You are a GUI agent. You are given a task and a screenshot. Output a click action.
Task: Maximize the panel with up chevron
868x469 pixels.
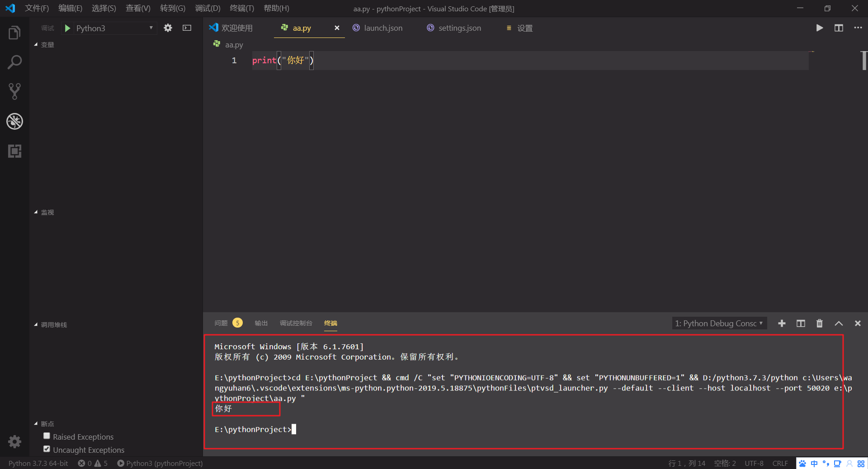tap(839, 324)
